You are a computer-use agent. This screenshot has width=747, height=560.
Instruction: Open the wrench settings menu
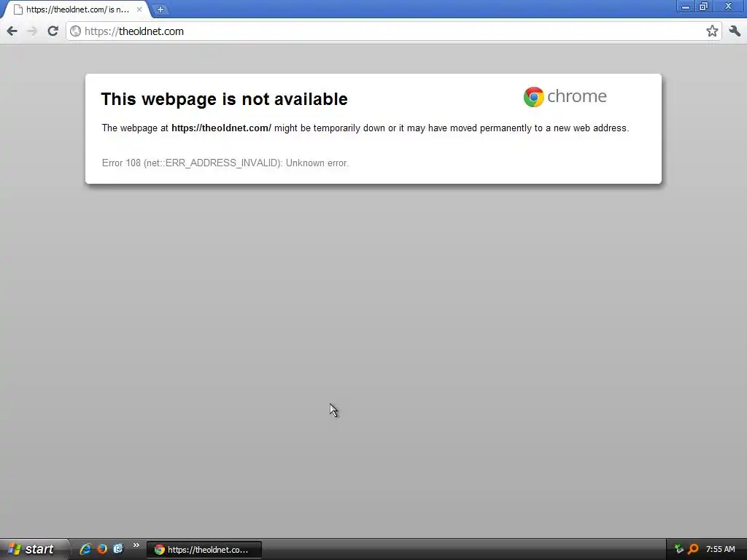point(735,31)
